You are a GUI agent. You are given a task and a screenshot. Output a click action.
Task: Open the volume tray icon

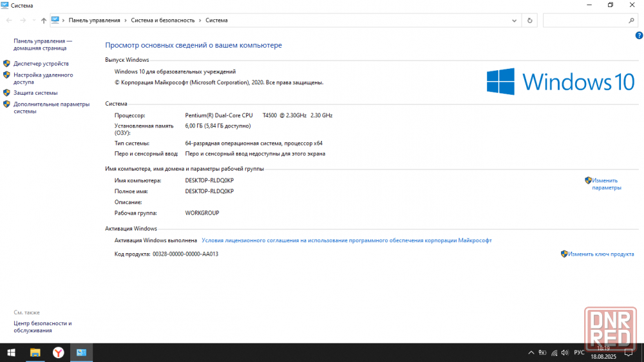coord(565,352)
